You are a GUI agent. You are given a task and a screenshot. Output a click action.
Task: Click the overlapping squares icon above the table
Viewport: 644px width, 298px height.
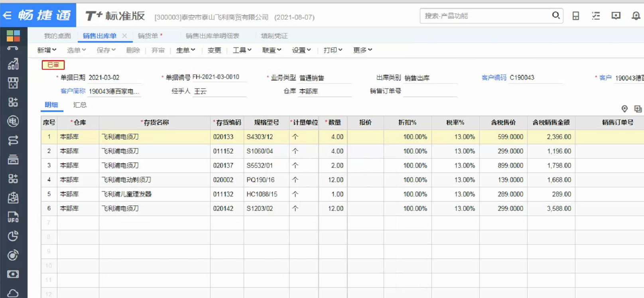pos(638,109)
